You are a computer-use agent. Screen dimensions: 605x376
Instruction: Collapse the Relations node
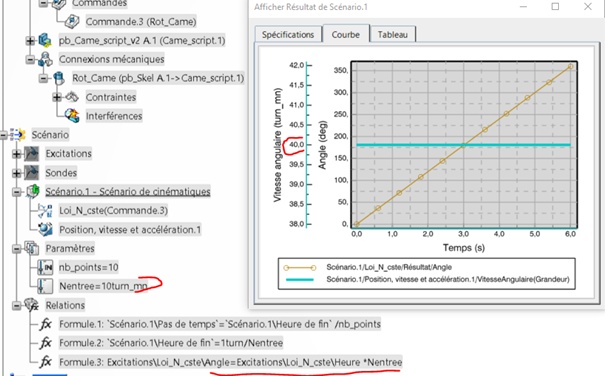17,306
